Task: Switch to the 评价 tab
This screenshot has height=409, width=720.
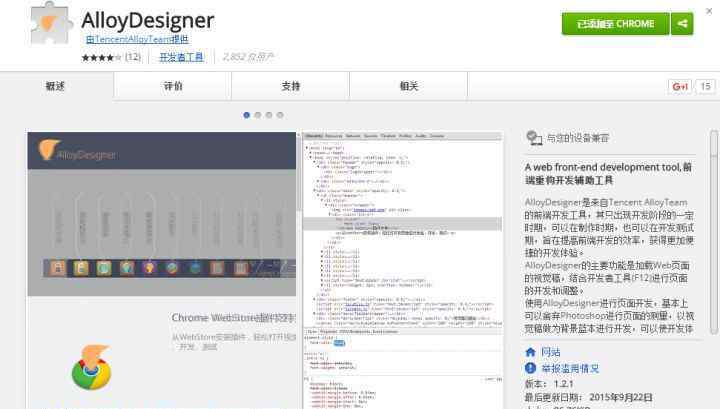Action: coord(173,86)
